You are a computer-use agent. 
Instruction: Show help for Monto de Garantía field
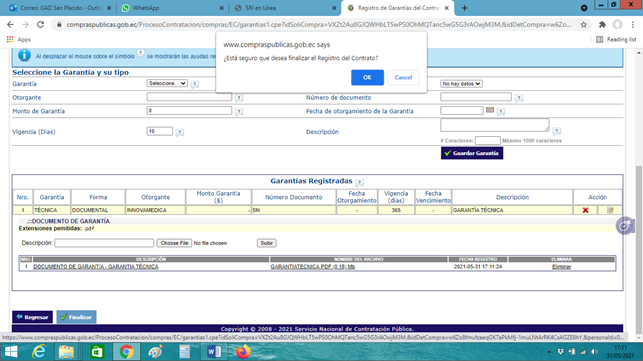(x=239, y=112)
